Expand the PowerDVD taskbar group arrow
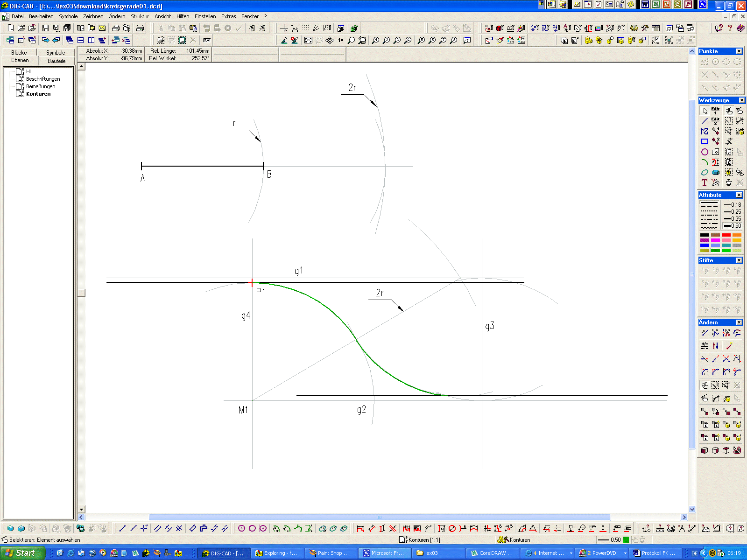The height and width of the screenshot is (560, 747). pos(625,553)
